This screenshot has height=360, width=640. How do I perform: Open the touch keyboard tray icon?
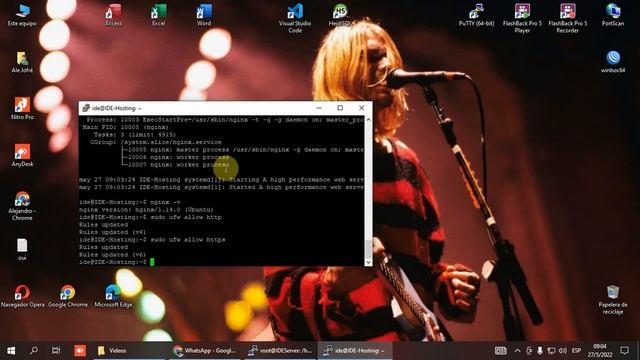(x=500, y=351)
